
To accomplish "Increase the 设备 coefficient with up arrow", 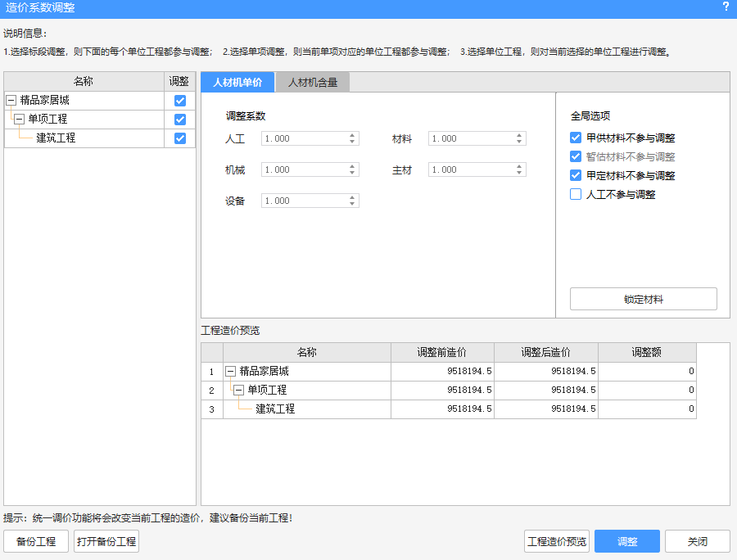I will click(352, 197).
